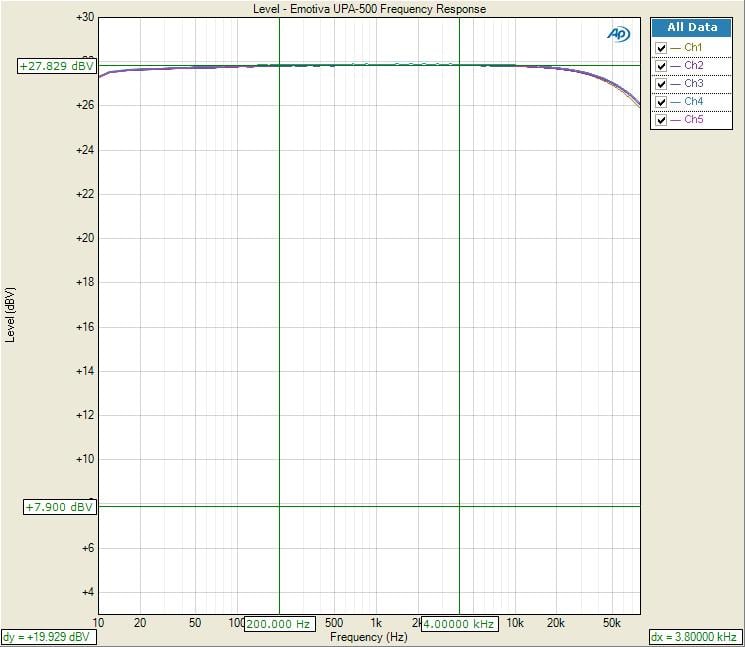The height and width of the screenshot is (647, 745).
Task: Click the dy = +19.929 dBV readout
Action: coord(48,637)
